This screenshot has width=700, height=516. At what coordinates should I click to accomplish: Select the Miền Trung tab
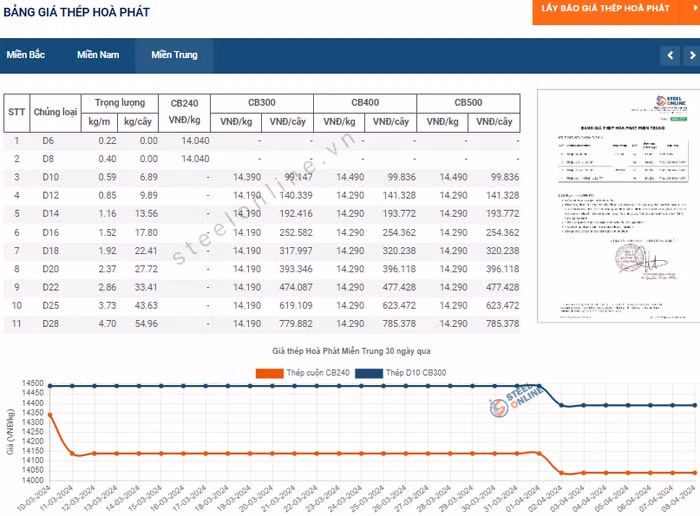174,55
